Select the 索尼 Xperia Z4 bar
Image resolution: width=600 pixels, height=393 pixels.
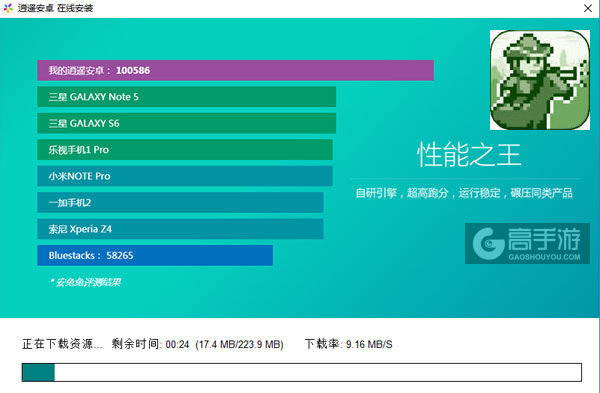pos(180,229)
